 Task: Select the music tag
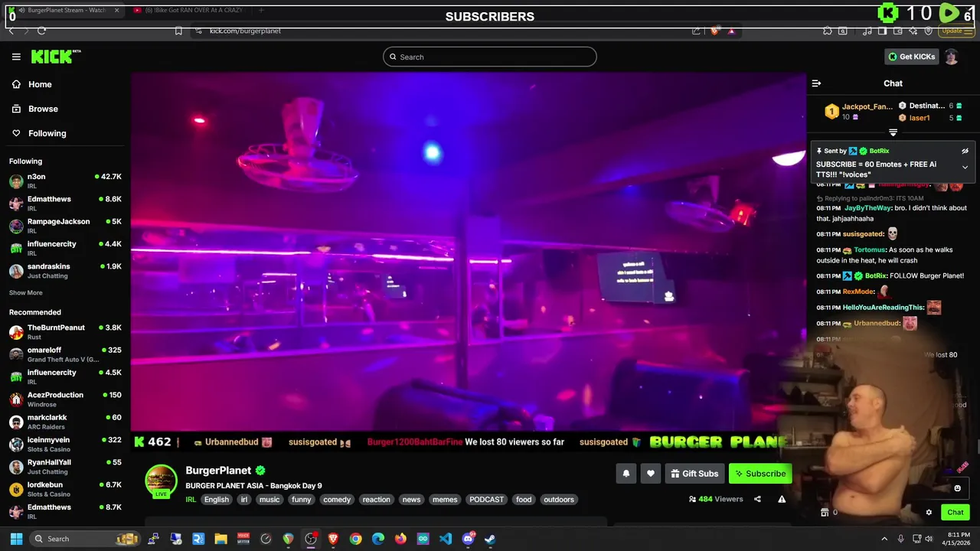coord(269,500)
